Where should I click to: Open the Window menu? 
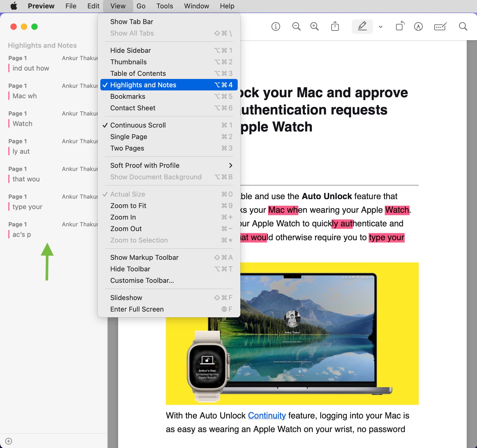(x=196, y=6)
